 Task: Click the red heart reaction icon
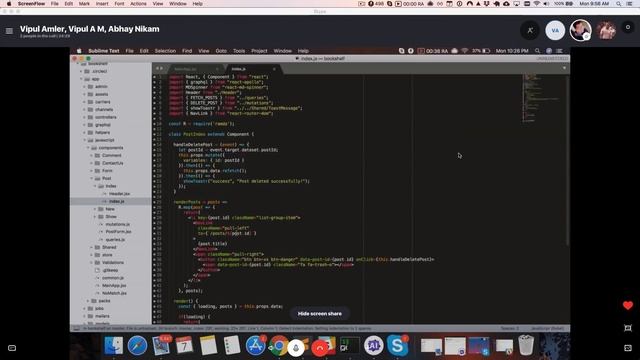[628, 305]
